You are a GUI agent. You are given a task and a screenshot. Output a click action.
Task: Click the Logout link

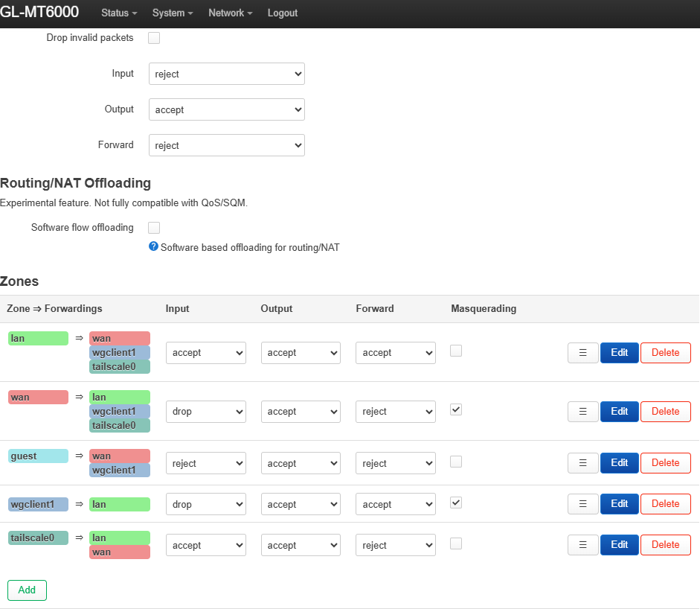[282, 13]
